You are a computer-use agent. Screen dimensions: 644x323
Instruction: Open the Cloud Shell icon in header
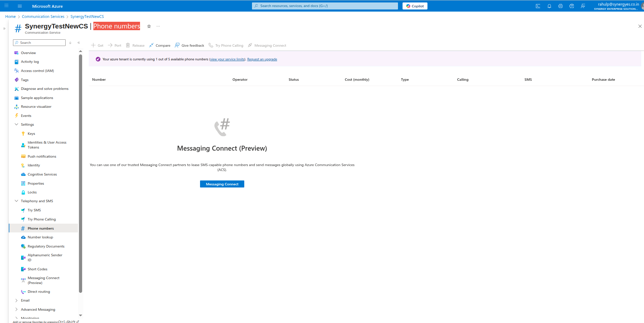[538, 6]
